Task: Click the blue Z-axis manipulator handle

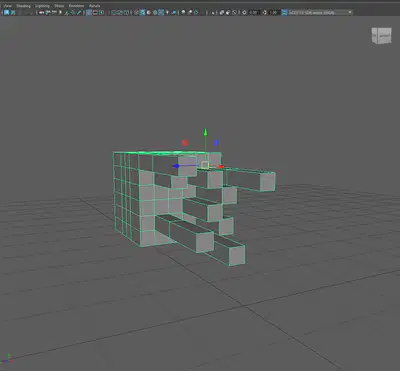Action: [176, 166]
